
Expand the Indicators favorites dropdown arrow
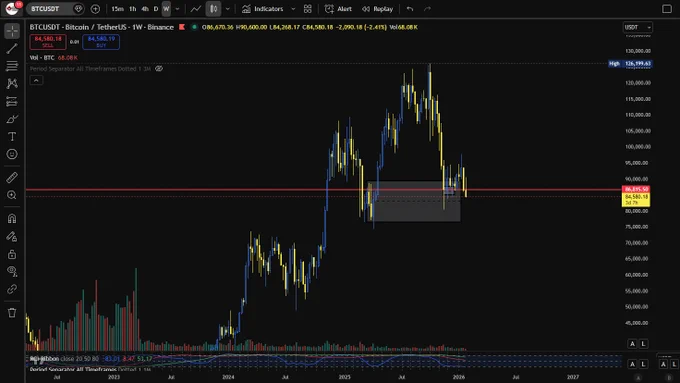tap(293, 9)
